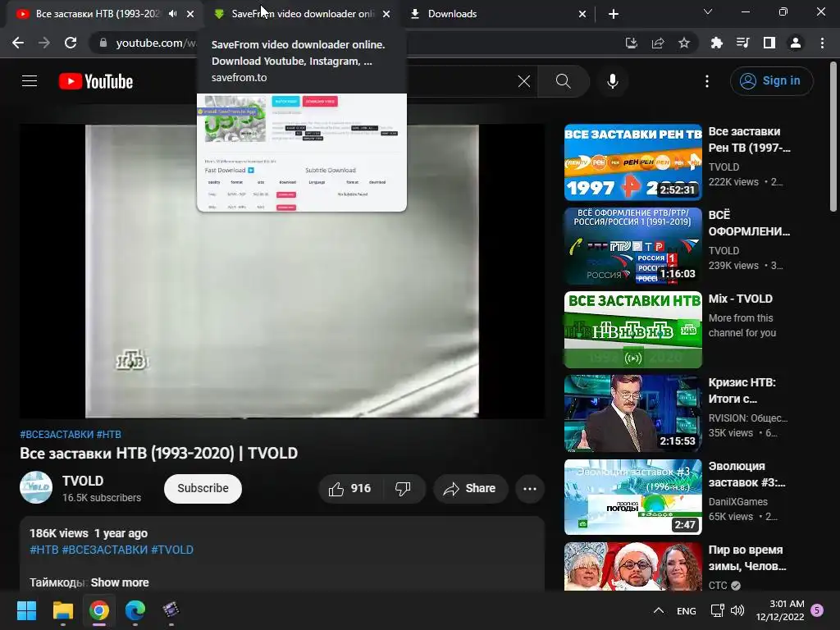Open volume control in system tray

coord(737,610)
